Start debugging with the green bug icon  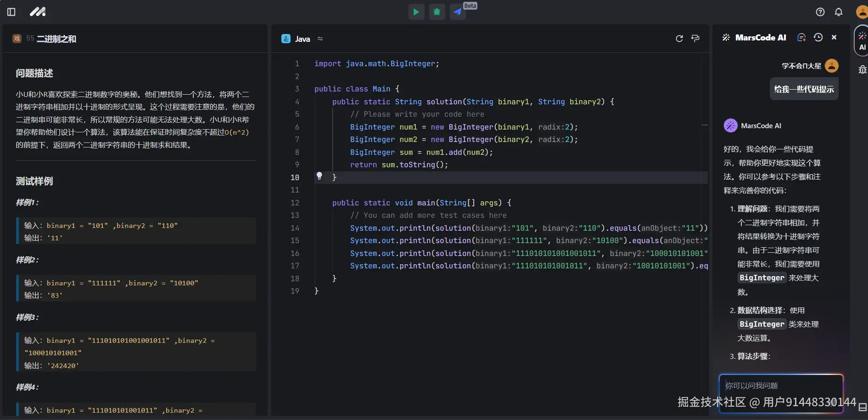[437, 12]
